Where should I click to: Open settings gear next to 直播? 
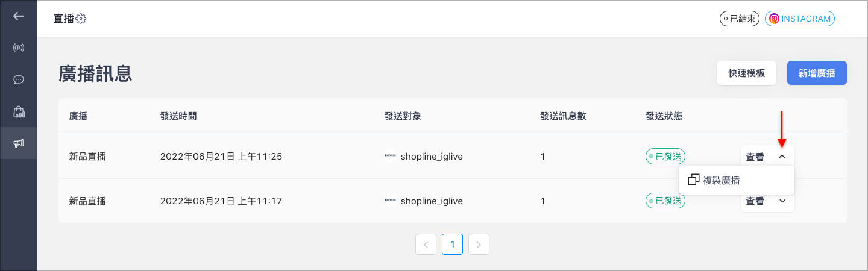[81, 19]
